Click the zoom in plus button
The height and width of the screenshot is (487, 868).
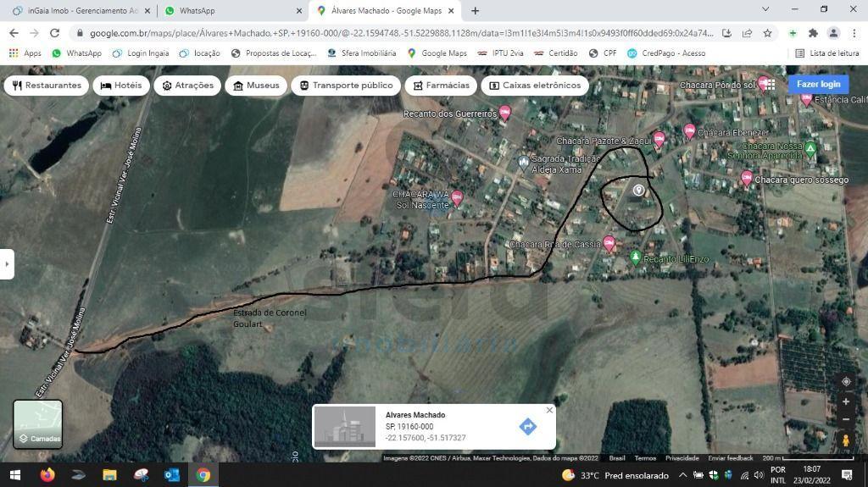(846, 401)
